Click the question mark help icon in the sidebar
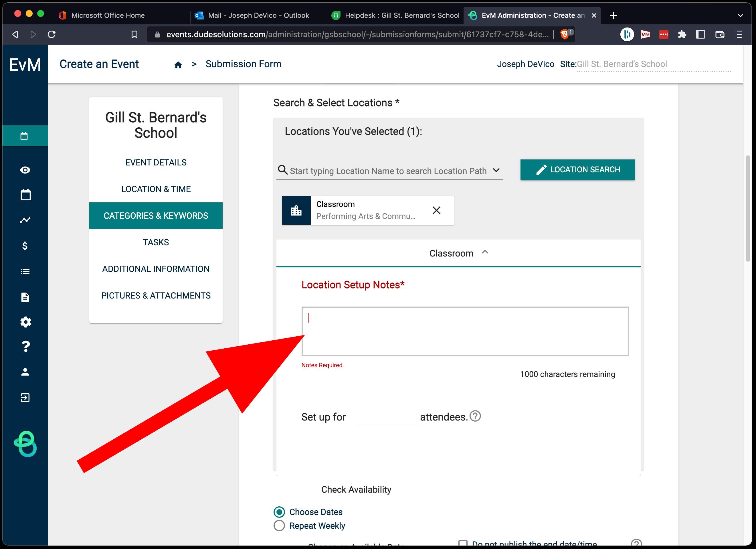The width and height of the screenshot is (756, 549). 25,347
